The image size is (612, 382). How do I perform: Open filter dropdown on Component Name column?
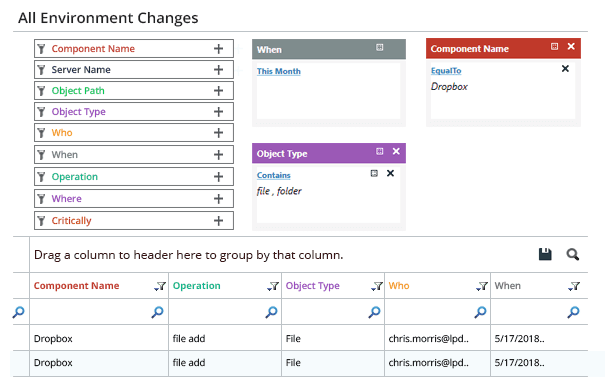[160, 286]
